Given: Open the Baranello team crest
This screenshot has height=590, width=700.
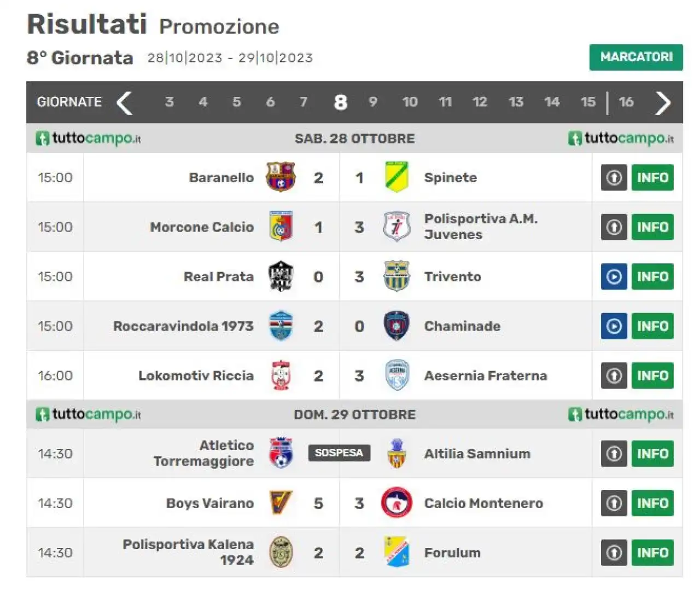Looking at the screenshot, I should [281, 177].
